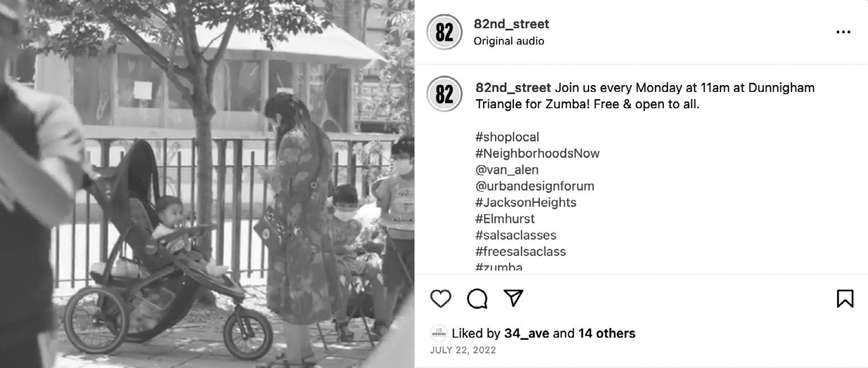Click the 82 avatar beside the caption

tap(444, 94)
